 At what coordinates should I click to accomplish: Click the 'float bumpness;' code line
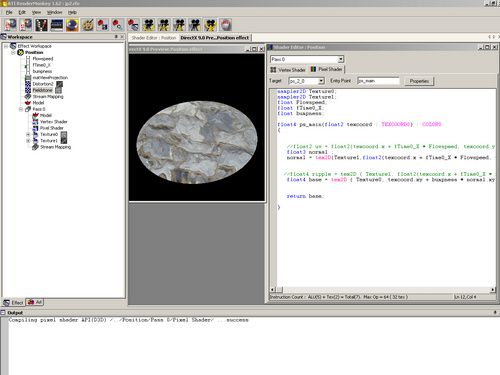tap(300, 113)
